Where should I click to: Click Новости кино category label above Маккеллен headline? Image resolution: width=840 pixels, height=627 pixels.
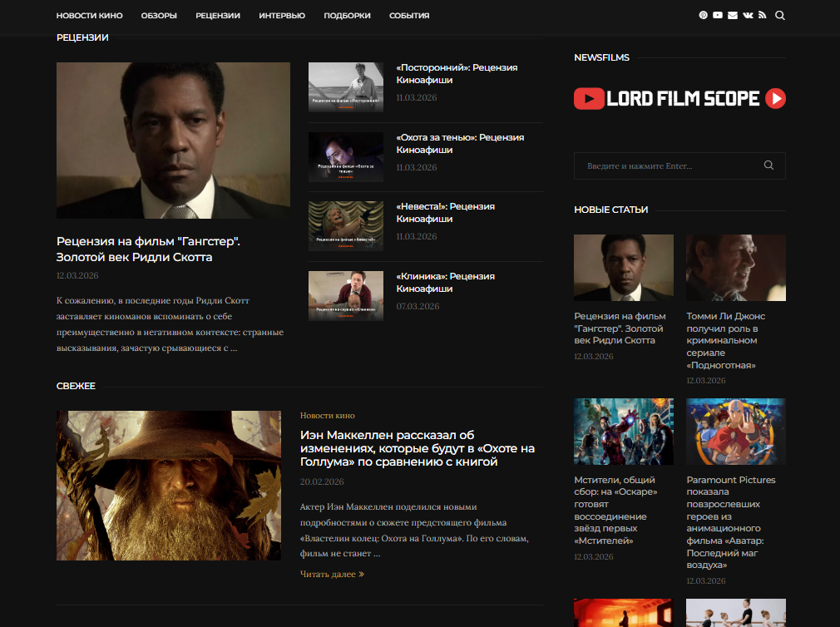pos(328,416)
